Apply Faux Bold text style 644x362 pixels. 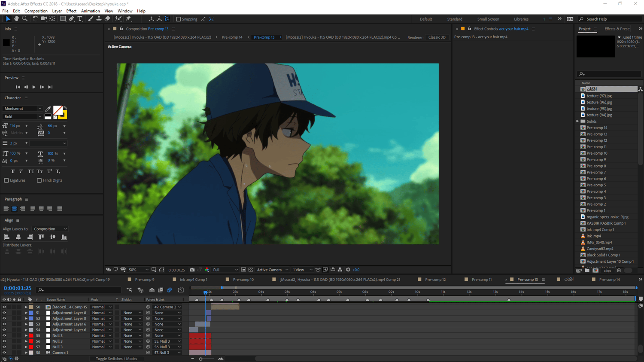tap(13, 171)
